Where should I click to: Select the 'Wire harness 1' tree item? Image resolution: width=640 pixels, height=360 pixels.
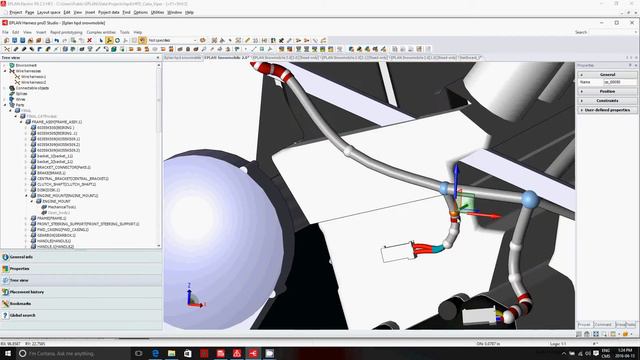[x=33, y=77]
